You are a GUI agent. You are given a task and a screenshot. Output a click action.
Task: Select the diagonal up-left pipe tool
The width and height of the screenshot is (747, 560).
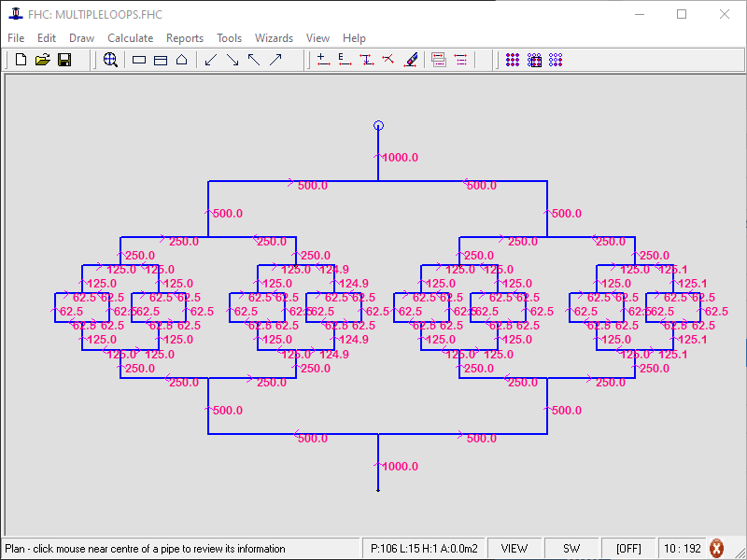click(254, 59)
